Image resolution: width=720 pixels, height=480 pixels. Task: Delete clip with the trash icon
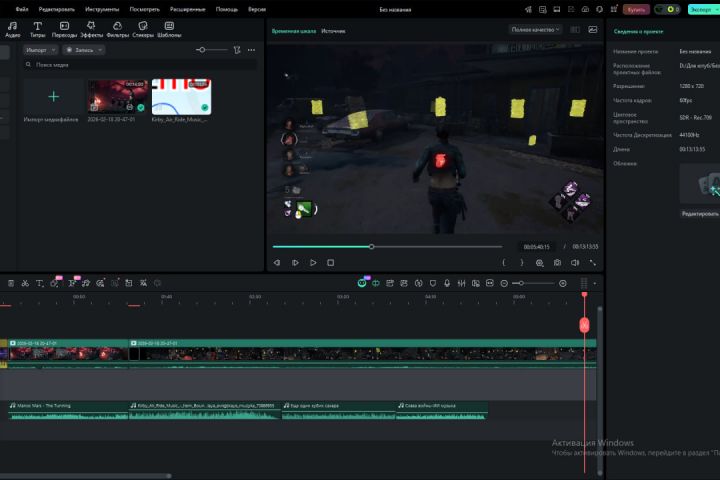click(x=11, y=283)
